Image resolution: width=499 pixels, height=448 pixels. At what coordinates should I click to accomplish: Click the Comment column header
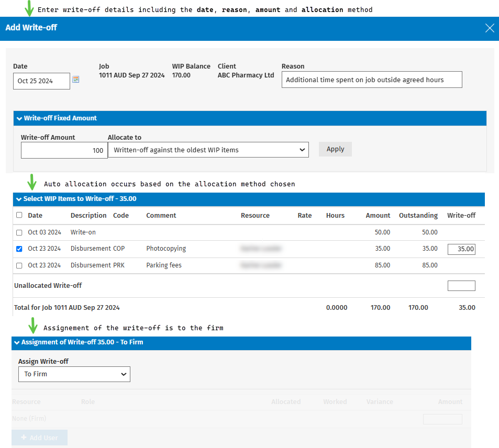click(161, 216)
